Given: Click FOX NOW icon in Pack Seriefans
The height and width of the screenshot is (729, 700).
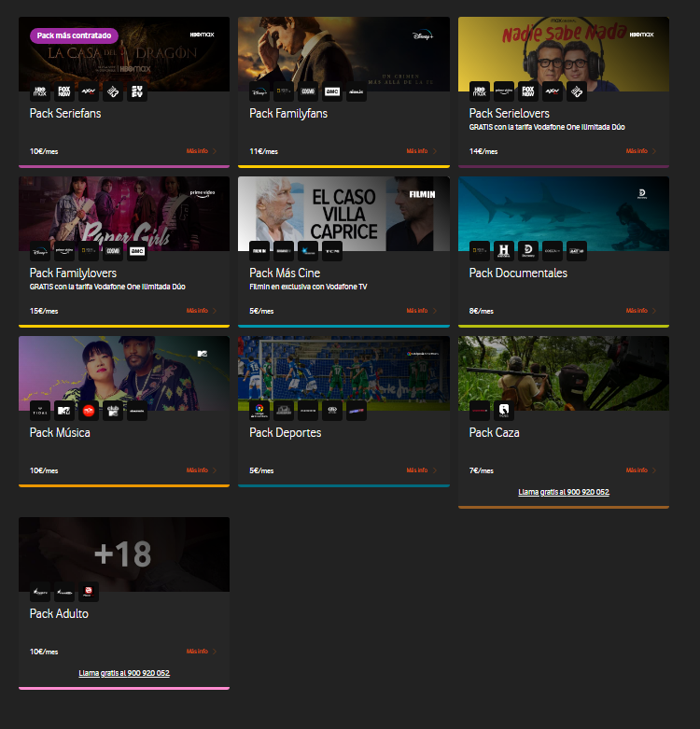Looking at the screenshot, I should point(64,91).
